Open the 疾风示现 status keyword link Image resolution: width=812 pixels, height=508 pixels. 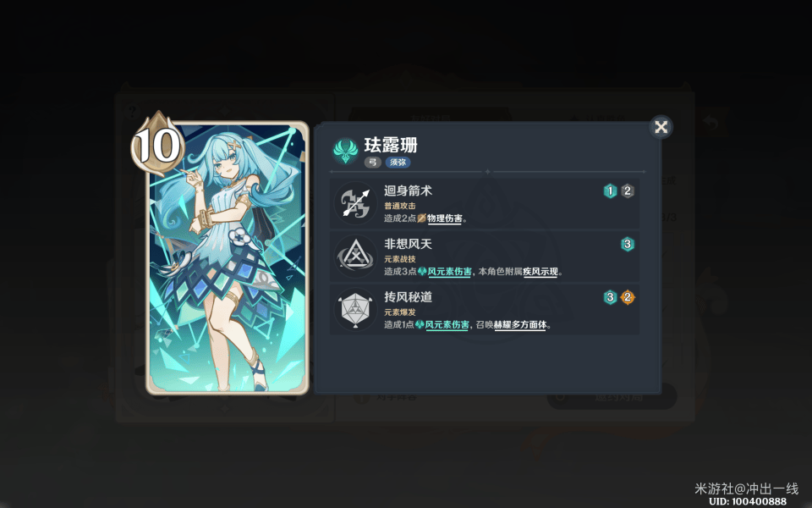[540, 272]
